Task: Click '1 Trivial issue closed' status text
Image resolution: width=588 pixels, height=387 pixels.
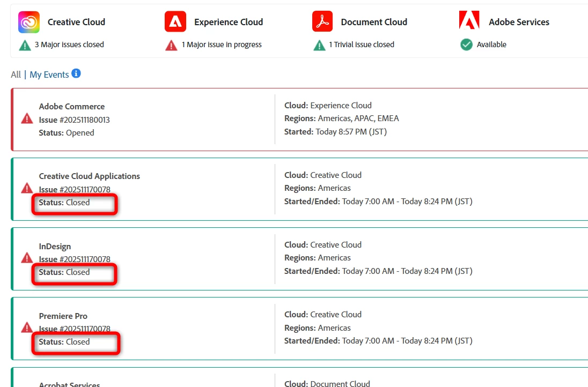Action: pos(362,44)
